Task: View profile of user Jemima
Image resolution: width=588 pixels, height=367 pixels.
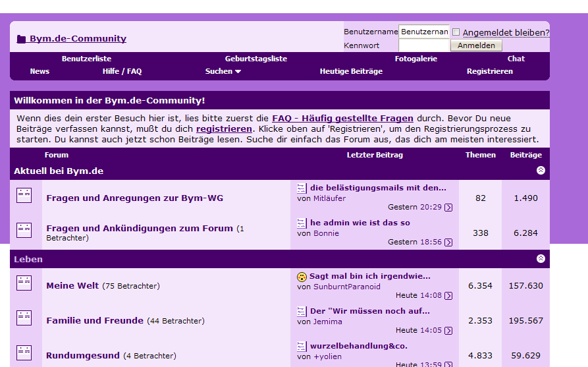Action: [327, 322]
